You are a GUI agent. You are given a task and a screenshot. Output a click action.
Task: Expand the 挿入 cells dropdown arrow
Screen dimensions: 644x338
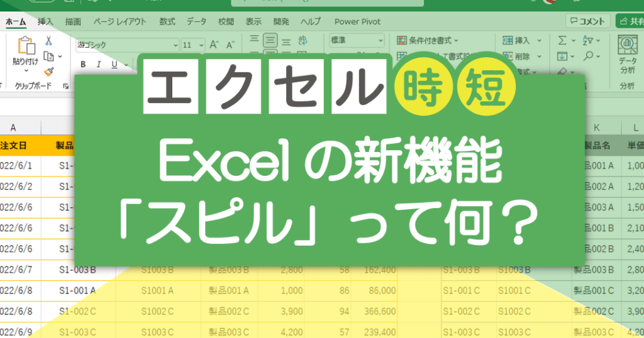click(539, 41)
